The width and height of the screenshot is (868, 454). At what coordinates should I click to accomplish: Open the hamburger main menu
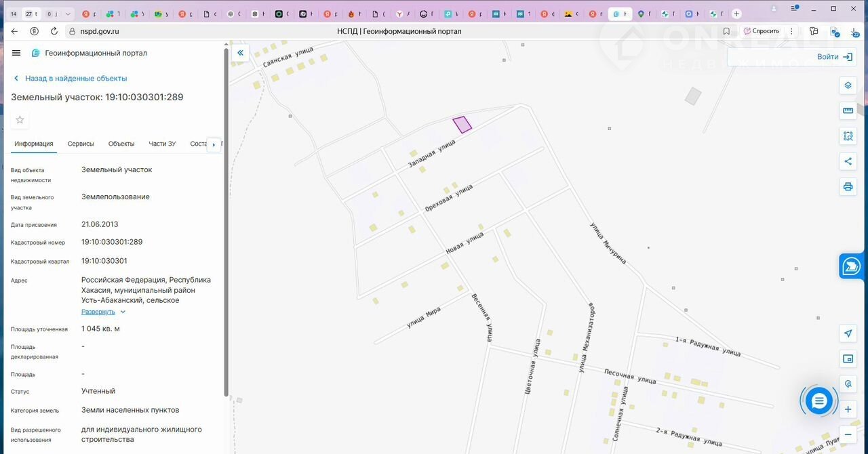coord(16,53)
